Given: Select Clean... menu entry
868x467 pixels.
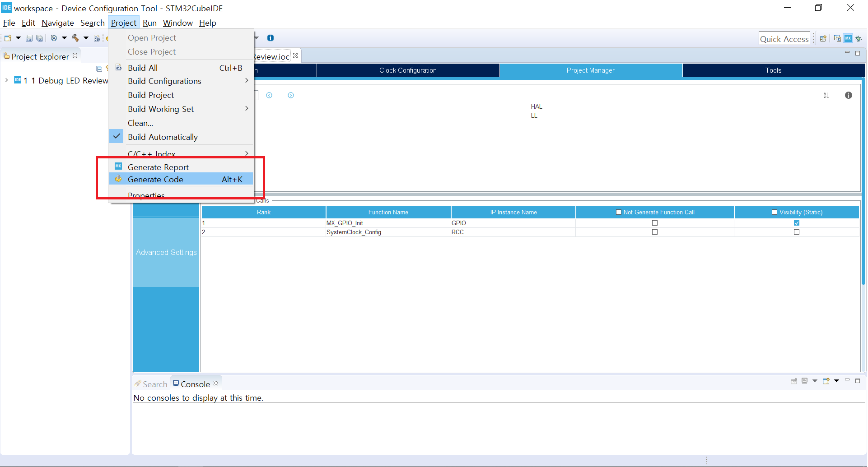Looking at the screenshot, I should pyautogui.click(x=181, y=123).
